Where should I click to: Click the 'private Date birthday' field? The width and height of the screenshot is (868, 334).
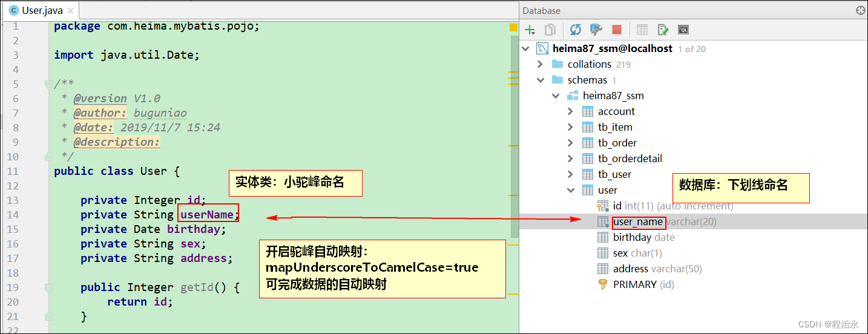click(x=153, y=229)
